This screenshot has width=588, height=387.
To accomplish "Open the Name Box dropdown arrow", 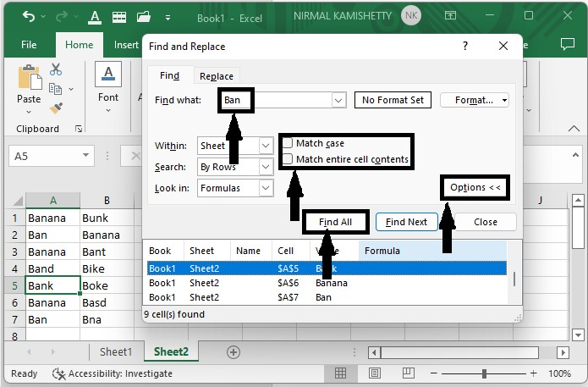I will click(86, 156).
